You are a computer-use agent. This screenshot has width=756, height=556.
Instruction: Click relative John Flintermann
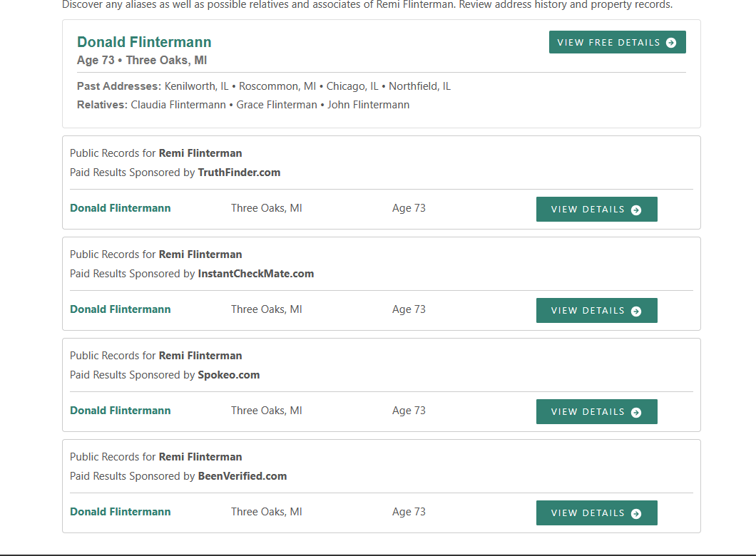368,105
